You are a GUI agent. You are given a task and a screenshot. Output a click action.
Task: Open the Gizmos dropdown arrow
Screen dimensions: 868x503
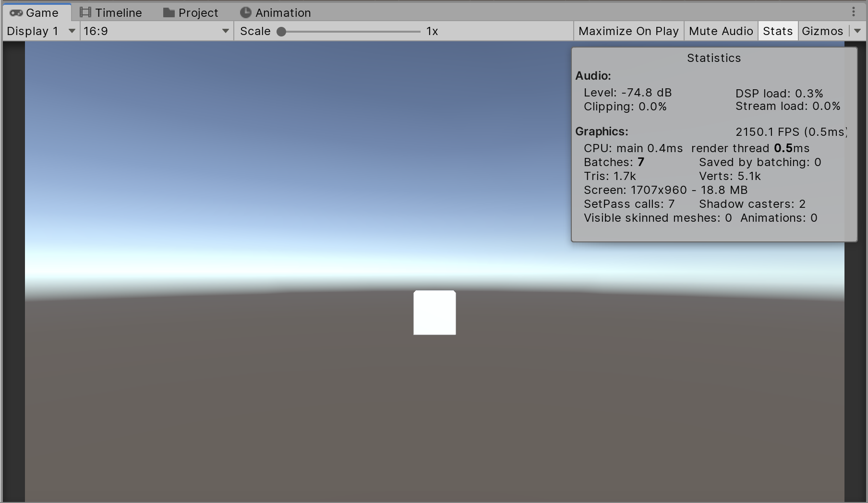point(857,31)
